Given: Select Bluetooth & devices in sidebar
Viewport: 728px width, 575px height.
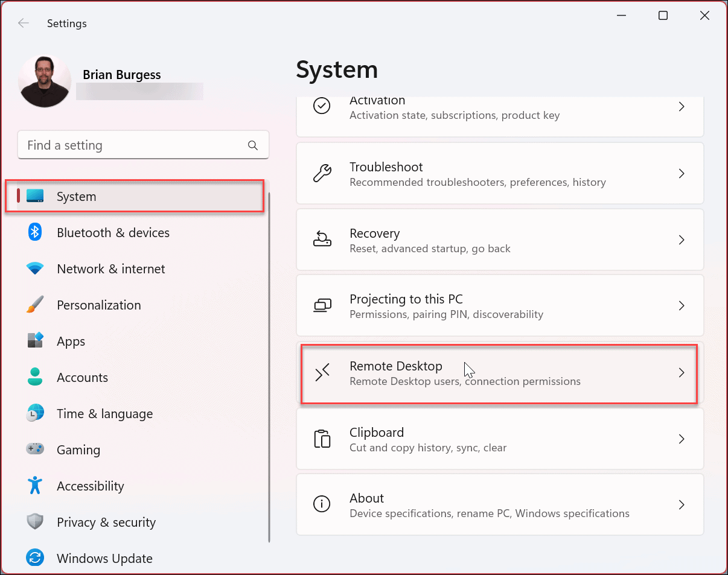Looking at the screenshot, I should tap(113, 232).
